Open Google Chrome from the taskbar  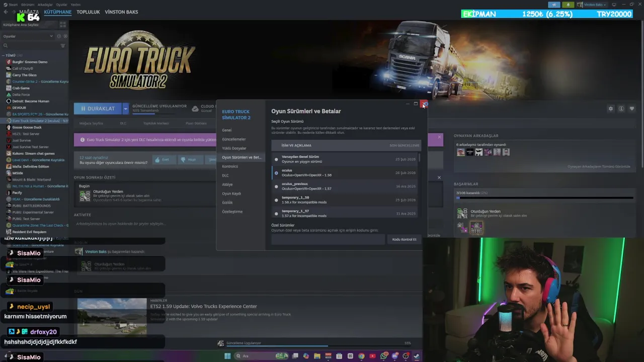[x=361, y=356]
